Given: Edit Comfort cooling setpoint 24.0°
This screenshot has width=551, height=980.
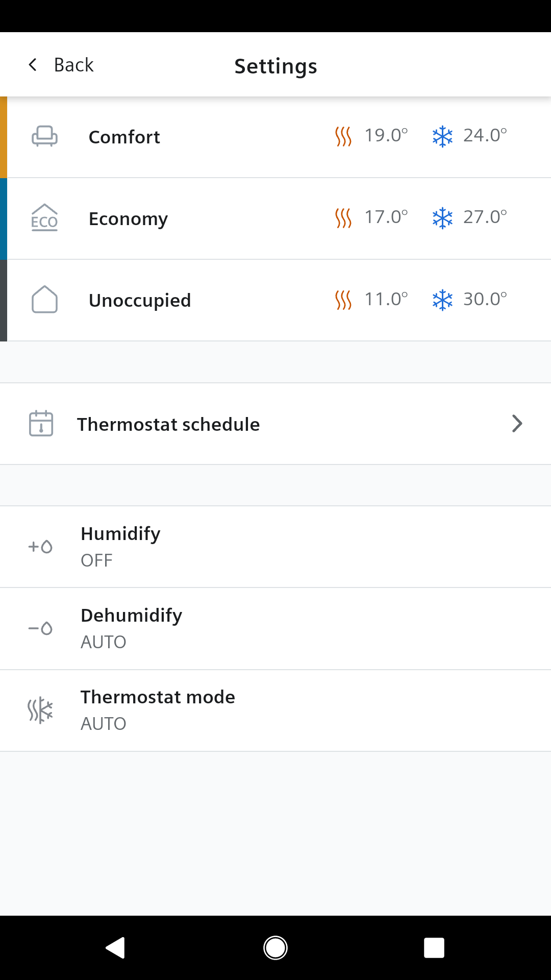Looking at the screenshot, I should coord(485,136).
